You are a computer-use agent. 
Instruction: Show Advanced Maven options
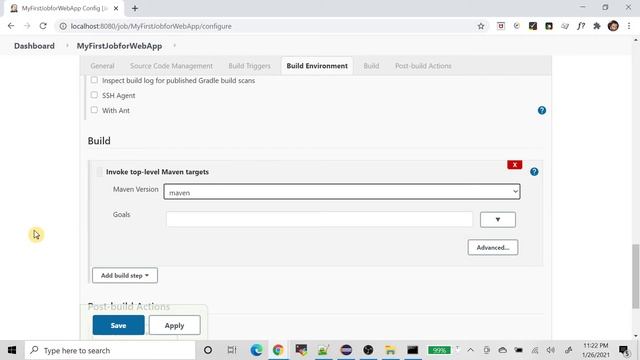[x=493, y=247]
